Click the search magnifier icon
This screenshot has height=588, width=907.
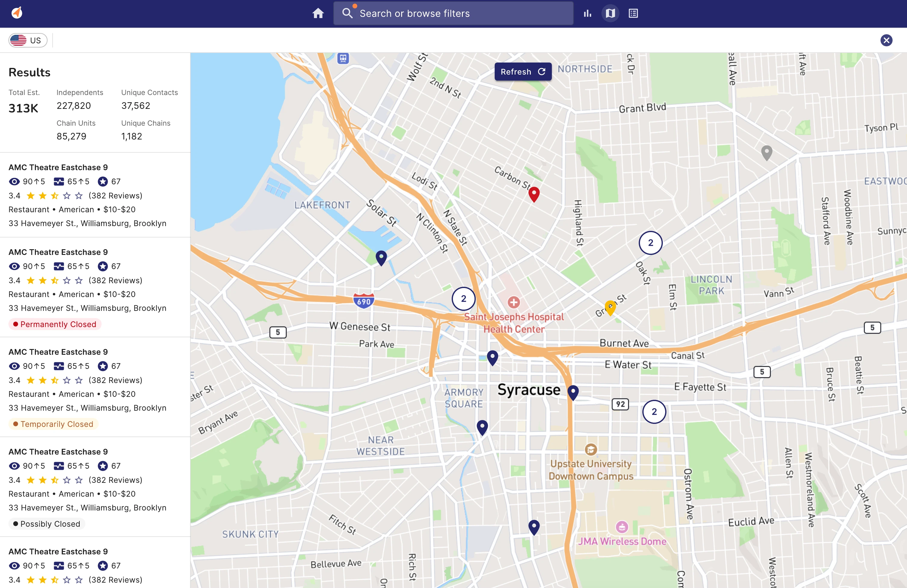[347, 13]
